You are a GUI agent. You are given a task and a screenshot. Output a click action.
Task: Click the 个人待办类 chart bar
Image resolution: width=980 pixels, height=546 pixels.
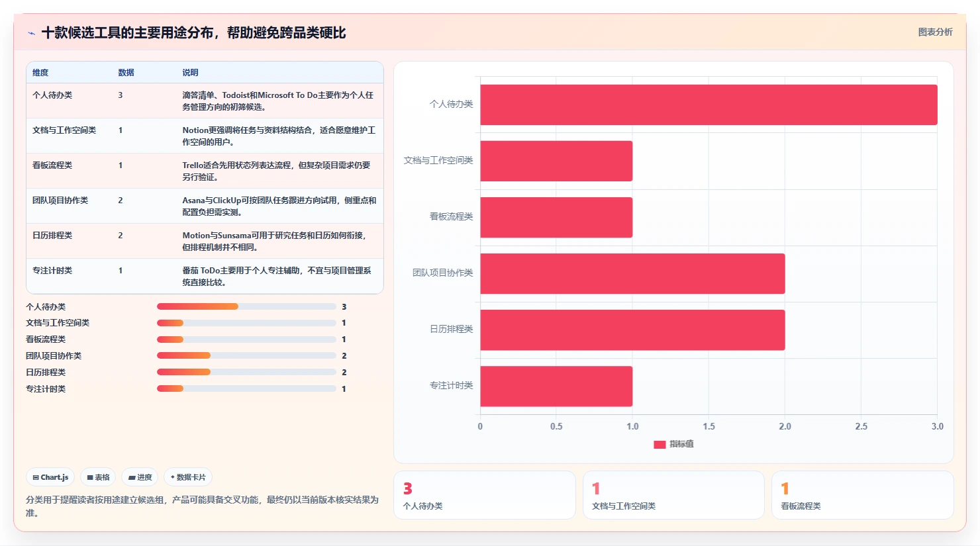(x=709, y=105)
